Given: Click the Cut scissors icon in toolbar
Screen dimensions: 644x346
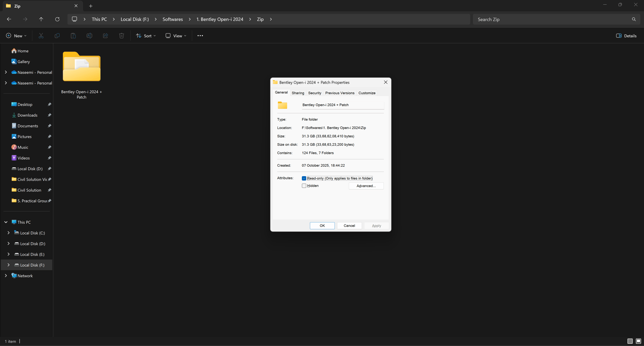Looking at the screenshot, I should pos(41,36).
